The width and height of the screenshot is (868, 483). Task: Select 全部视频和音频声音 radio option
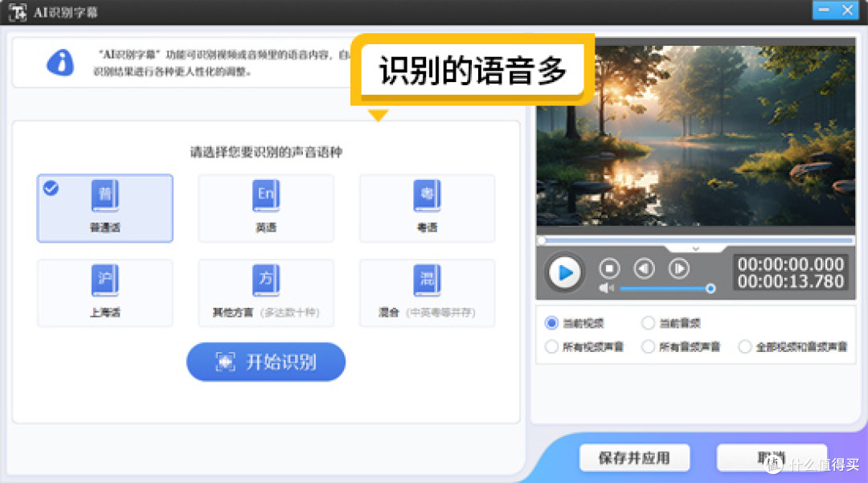(x=745, y=347)
